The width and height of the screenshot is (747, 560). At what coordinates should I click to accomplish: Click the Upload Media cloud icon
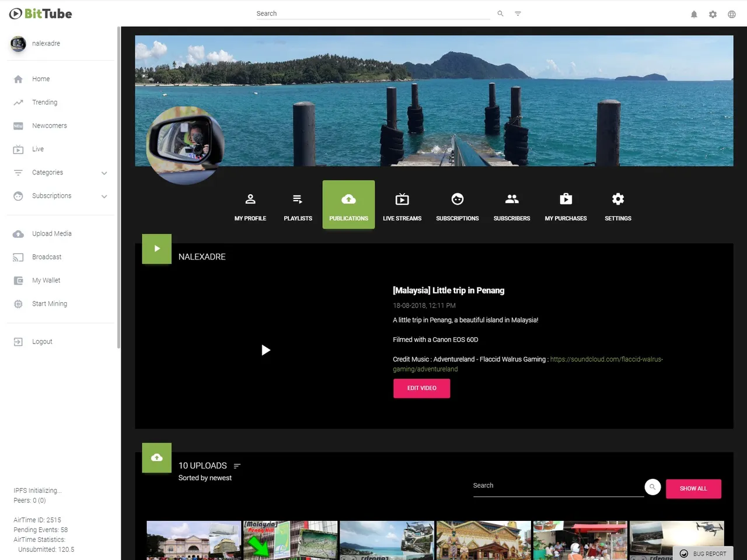pyautogui.click(x=18, y=234)
